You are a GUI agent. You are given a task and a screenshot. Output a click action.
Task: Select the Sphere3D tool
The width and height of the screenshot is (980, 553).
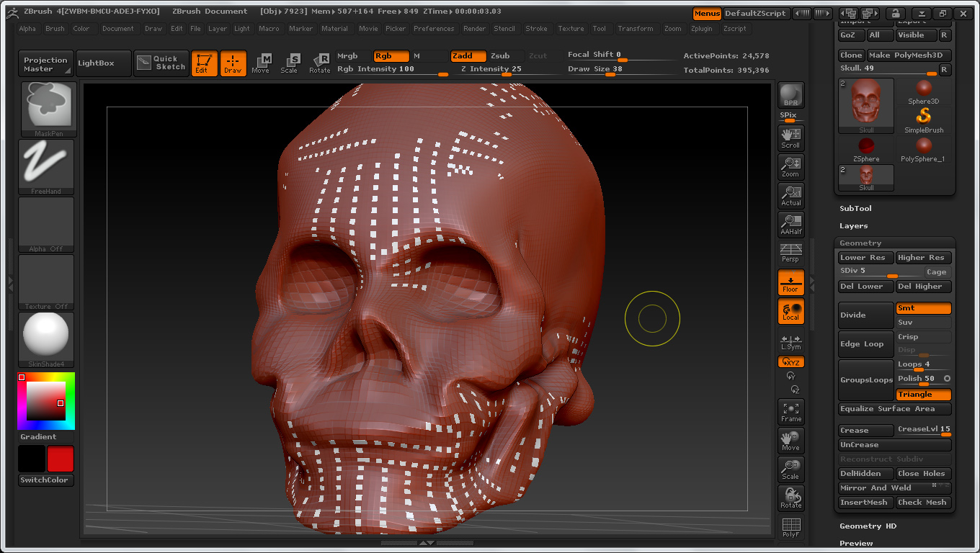click(x=924, y=91)
